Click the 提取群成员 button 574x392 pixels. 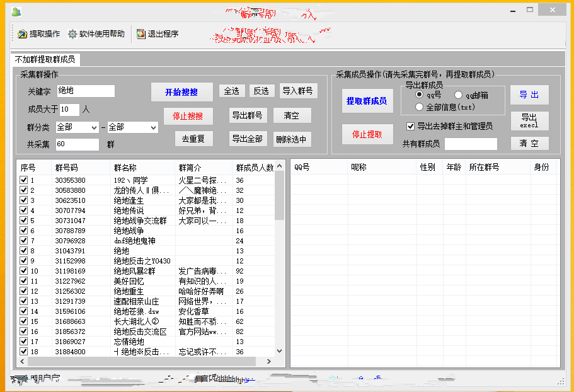tap(367, 101)
